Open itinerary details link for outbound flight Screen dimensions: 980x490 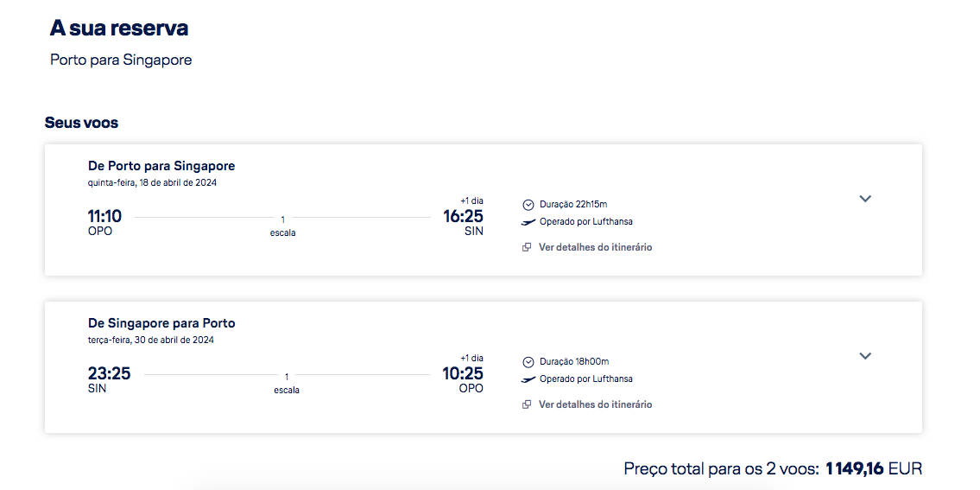point(595,247)
